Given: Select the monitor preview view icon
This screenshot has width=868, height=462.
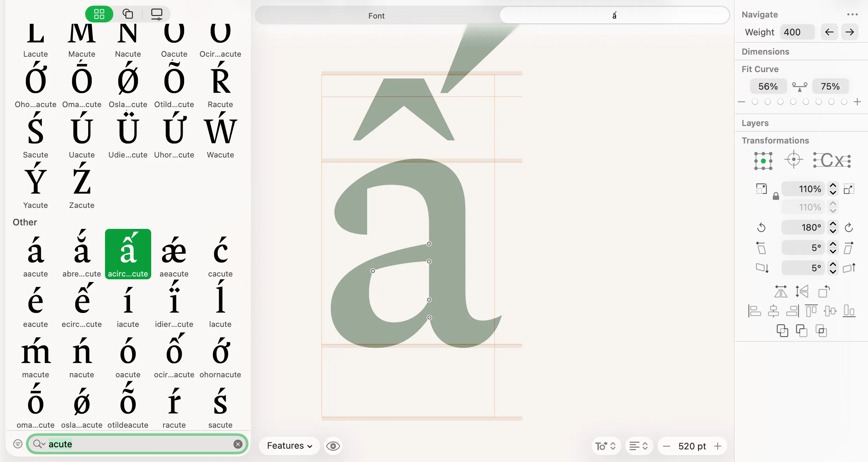Looking at the screenshot, I should click(x=156, y=14).
